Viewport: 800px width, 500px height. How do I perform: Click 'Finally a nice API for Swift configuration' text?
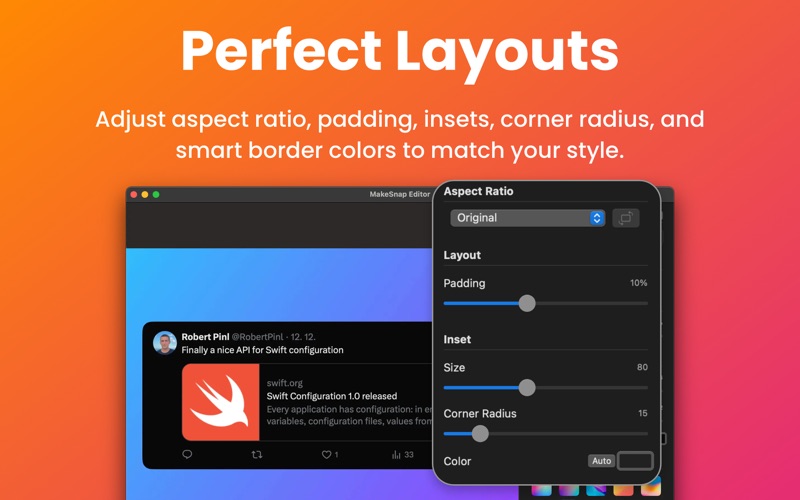[x=262, y=350]
